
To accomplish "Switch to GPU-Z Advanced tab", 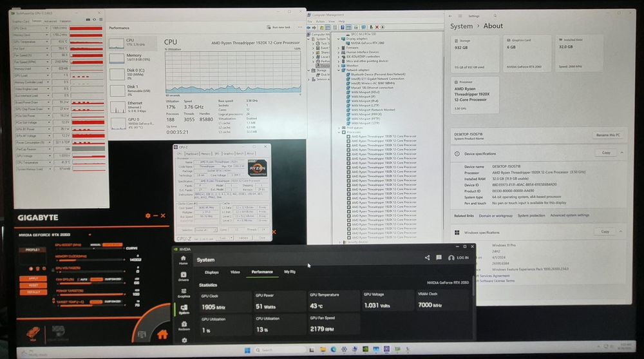I will (x=50, y=21).
